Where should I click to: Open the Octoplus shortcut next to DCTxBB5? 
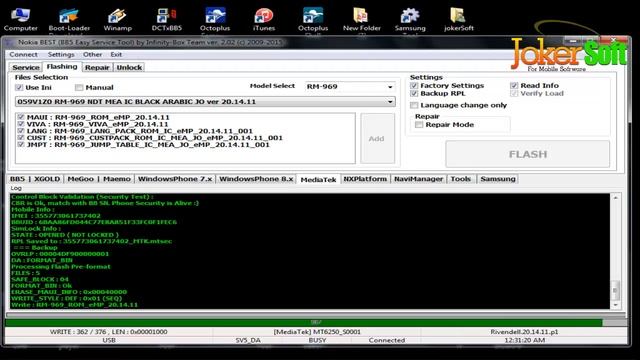215,19
